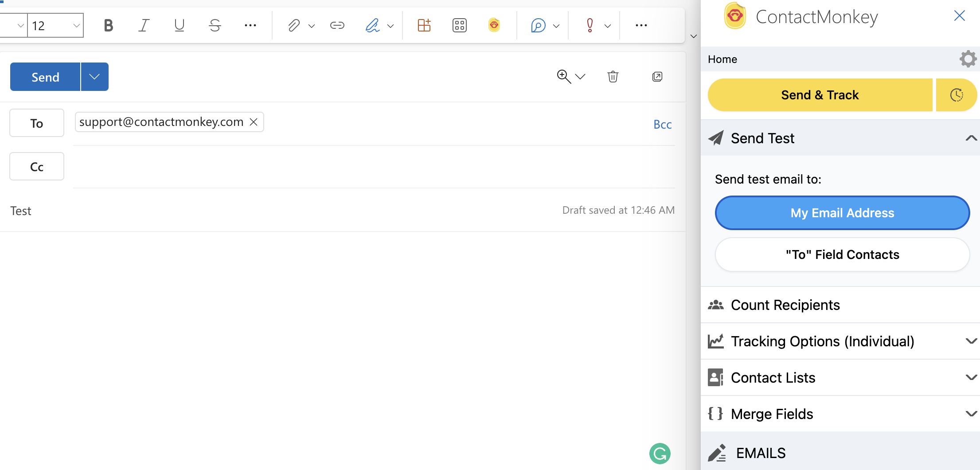
Task: Open Count Recipients
Action: (x=840, y=305)
